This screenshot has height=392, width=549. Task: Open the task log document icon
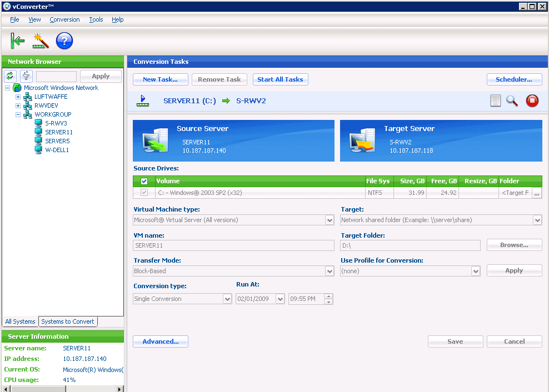click(x=495, y=100)
